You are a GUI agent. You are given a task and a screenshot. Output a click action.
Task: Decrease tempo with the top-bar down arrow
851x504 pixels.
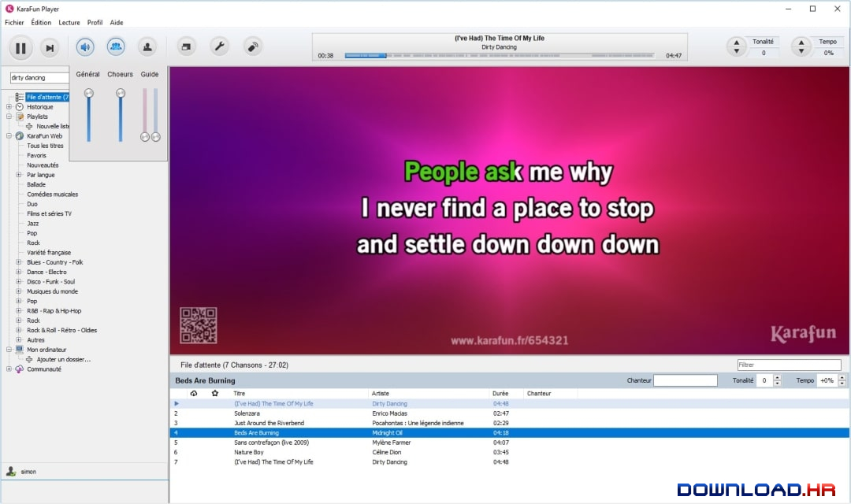coord(801,51)
